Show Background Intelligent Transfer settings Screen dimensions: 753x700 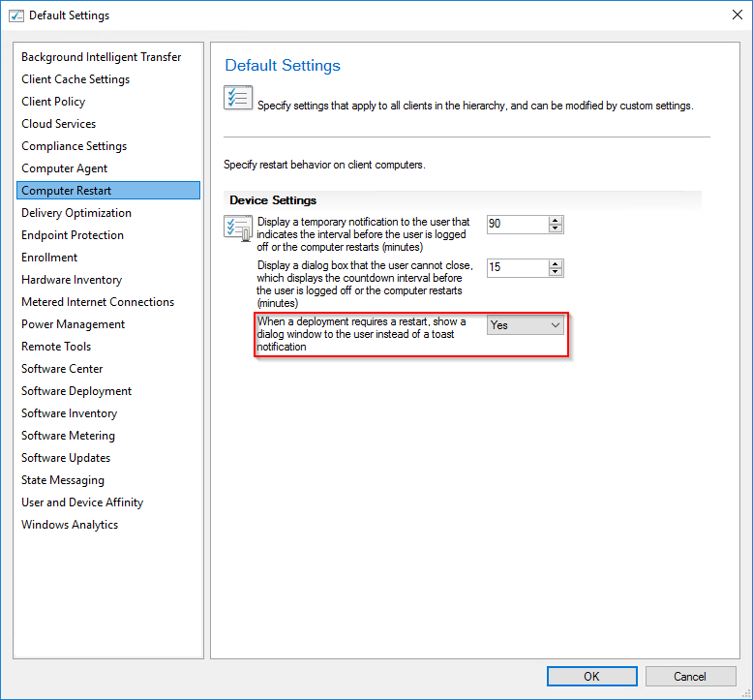pos(102,57)
